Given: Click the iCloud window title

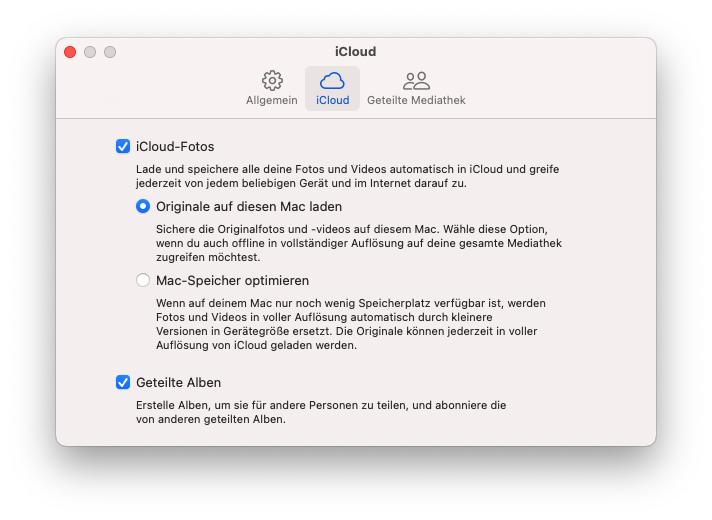Looking at the screenshot, I should point(356,51).
